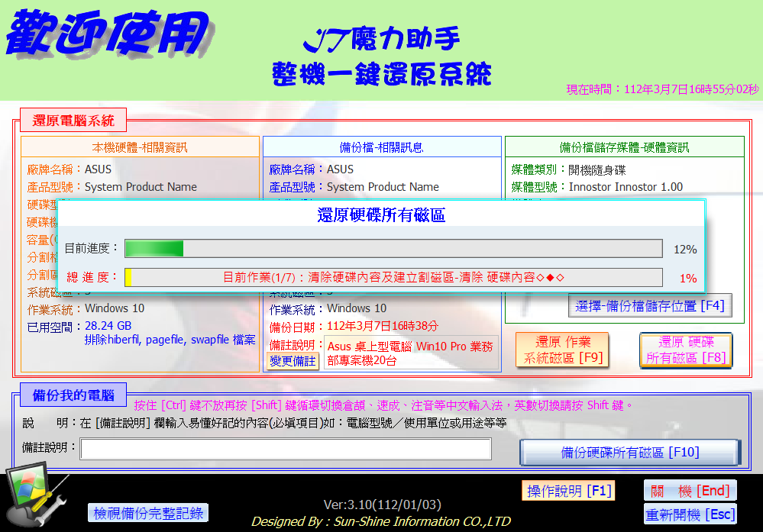Image resolution: width=763 pixels, height=532 pixels.
Task: Click the green 目前進度 progress bar
Action: (393, 249)
